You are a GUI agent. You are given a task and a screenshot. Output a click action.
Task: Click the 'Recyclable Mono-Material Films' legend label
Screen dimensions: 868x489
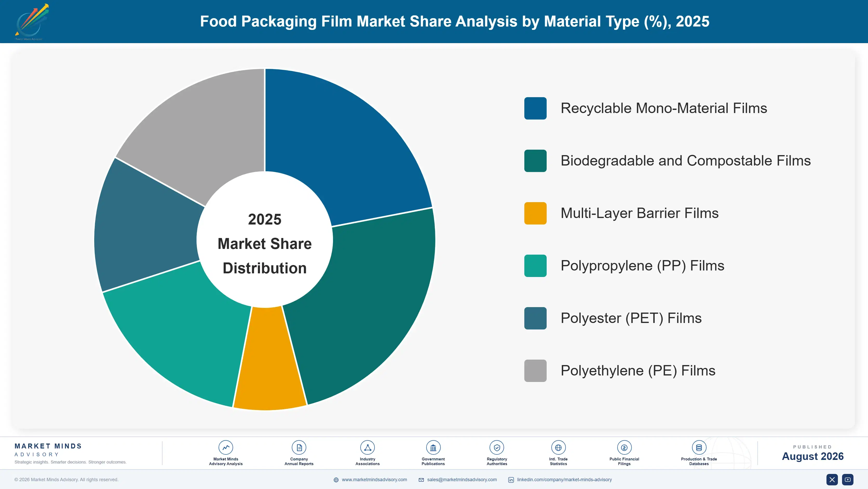tap(664, 108)
